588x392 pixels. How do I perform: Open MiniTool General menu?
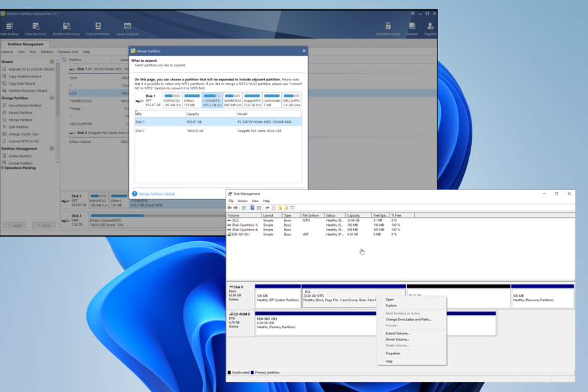coord(7,52)
